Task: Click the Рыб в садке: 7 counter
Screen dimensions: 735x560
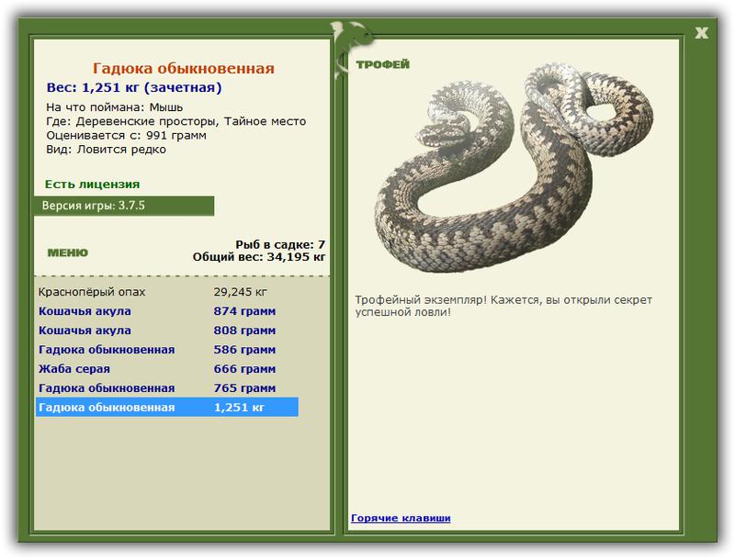Action: click(x=280, y=244)
